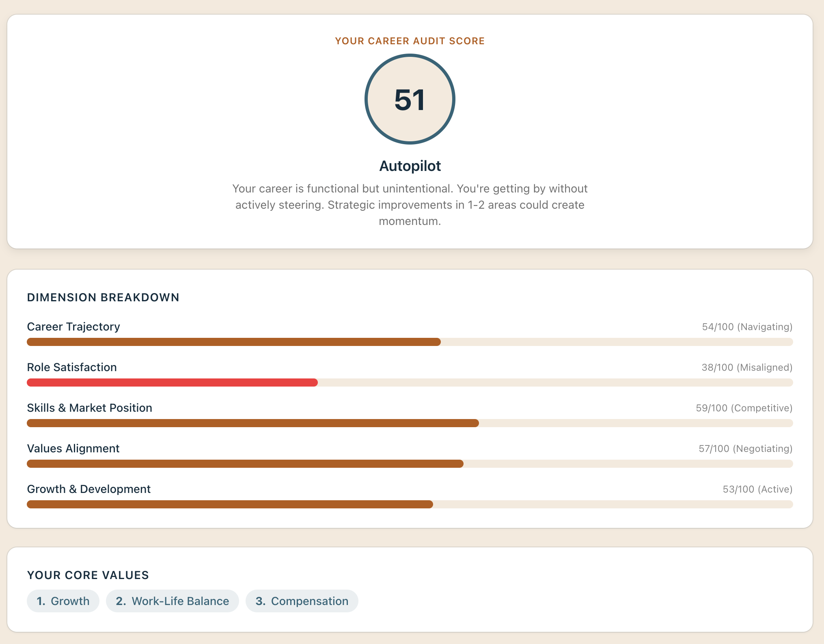Select the YOUR CAREER AUDIT SCORE heading
This screenshot has height=644, width=824.
[x=410, y=41]
